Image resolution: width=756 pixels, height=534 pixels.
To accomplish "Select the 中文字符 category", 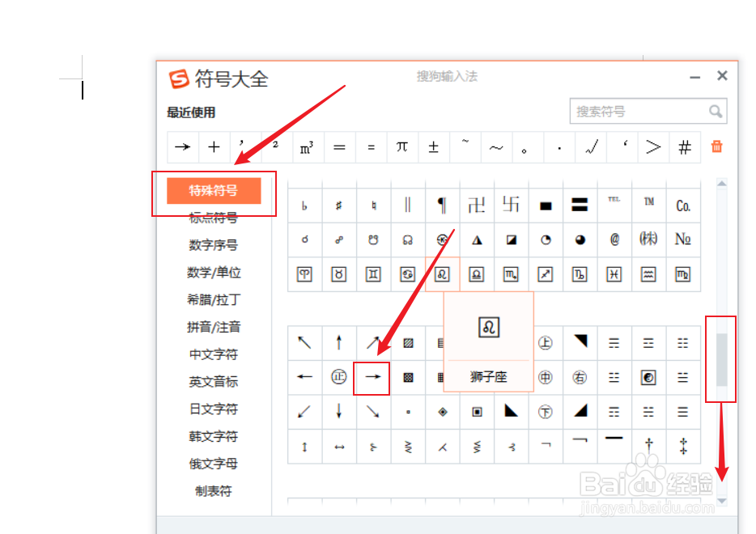I will coord(214,354).
